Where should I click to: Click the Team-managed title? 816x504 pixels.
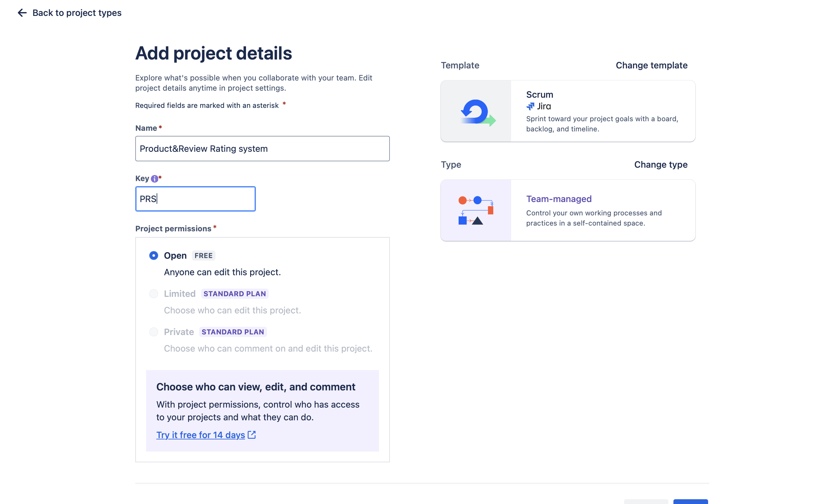click(x=559, y=199)
